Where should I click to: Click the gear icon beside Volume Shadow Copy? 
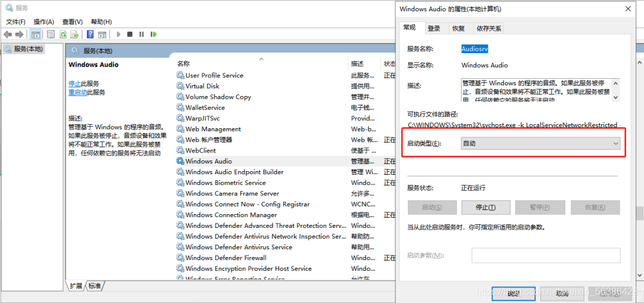click(x=180, y=97)
